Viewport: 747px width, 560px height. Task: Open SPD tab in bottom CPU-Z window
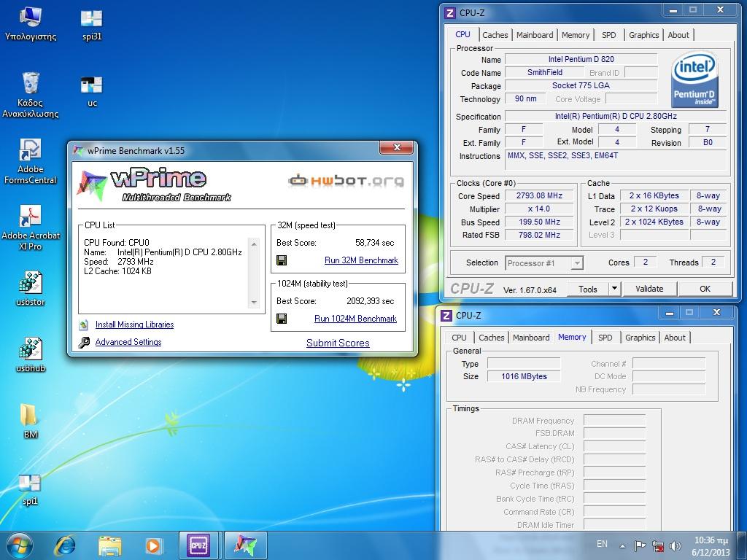coord(605,338)
